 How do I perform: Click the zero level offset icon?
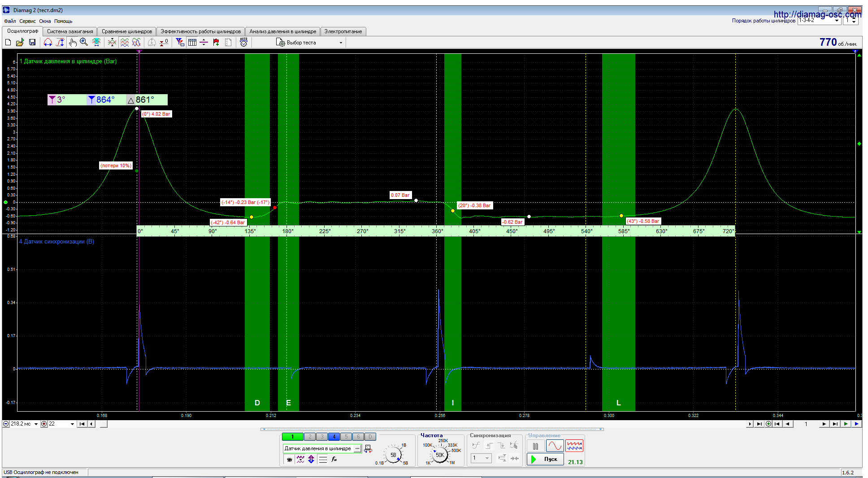[164, 42]
